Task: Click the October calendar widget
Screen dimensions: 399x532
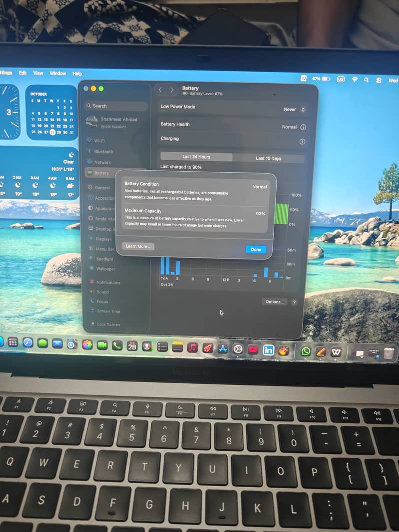Action: 51,113
